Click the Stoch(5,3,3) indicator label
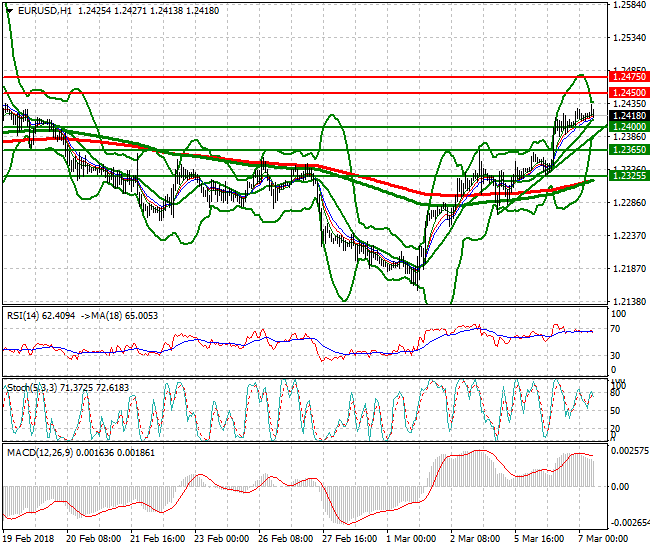 (x=30, y=385)
